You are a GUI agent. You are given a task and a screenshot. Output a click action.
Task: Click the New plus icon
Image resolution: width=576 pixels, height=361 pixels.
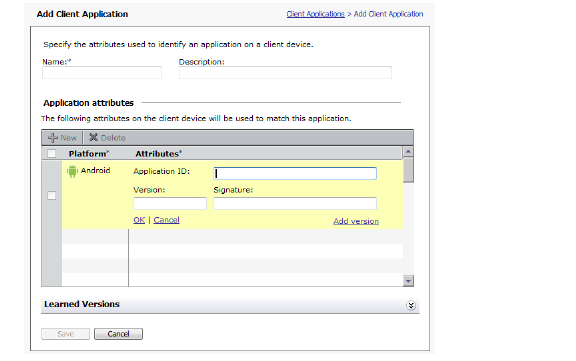coord(53,138)
